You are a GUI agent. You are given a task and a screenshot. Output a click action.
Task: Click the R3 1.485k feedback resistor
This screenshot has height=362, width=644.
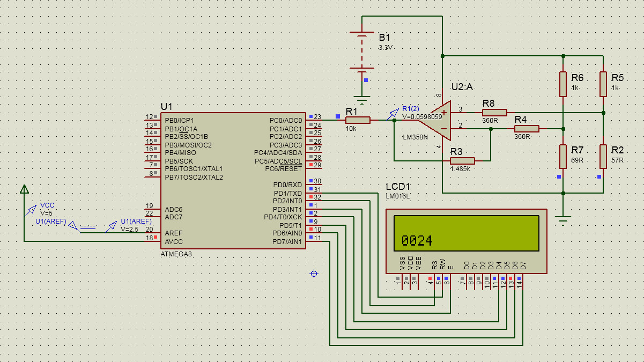(x=462, y=160)
